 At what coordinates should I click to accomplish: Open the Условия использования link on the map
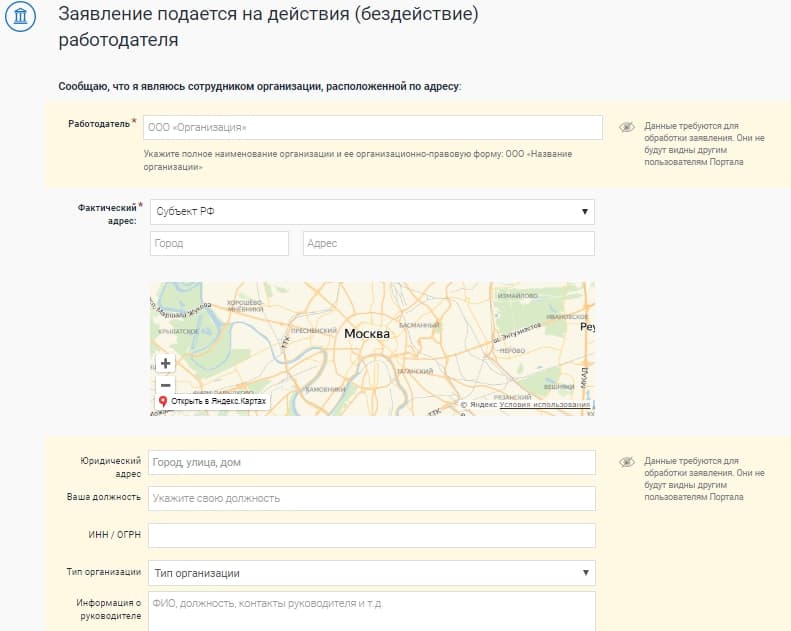544,405
